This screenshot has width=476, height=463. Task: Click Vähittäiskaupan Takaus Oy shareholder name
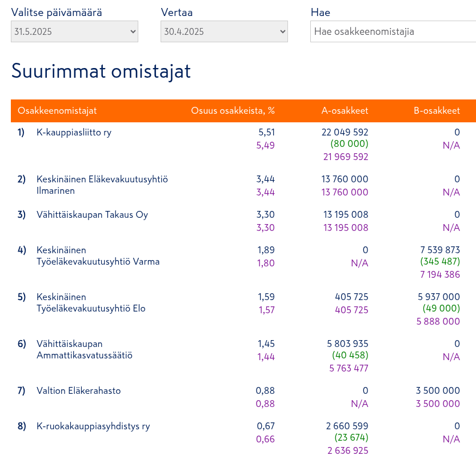click(92, 215)
